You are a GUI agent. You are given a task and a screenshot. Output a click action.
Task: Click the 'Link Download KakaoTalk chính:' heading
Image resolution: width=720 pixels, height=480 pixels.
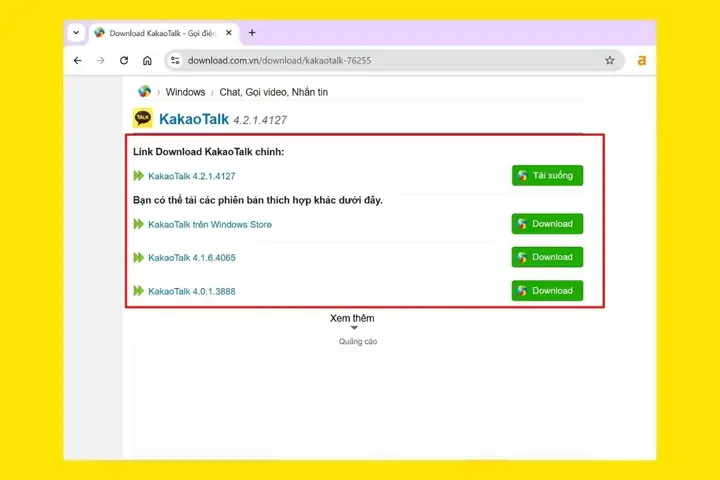[x=208, y=152]
